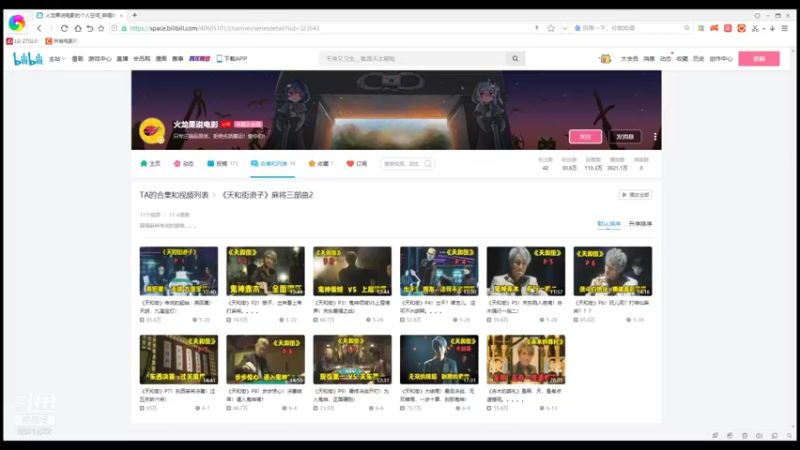Click the trash icon in bottom status bar

pyautogui.click(x=744, y=435)
